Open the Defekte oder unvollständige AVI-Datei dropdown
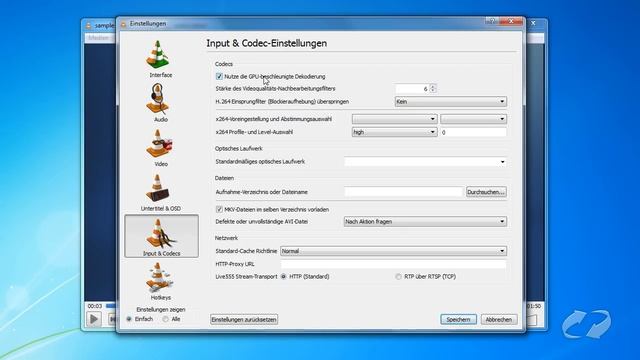640x360 pixels. [425, 222]
